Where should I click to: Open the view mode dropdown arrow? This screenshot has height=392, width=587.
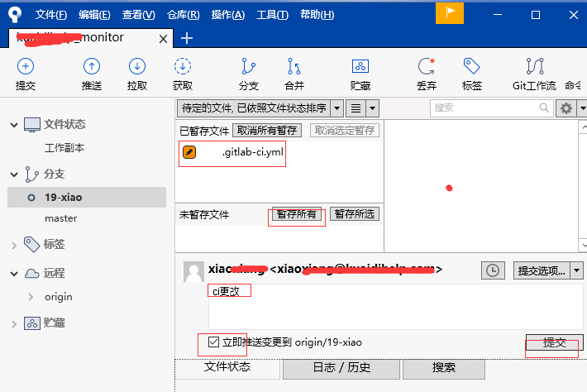(373, 108)
